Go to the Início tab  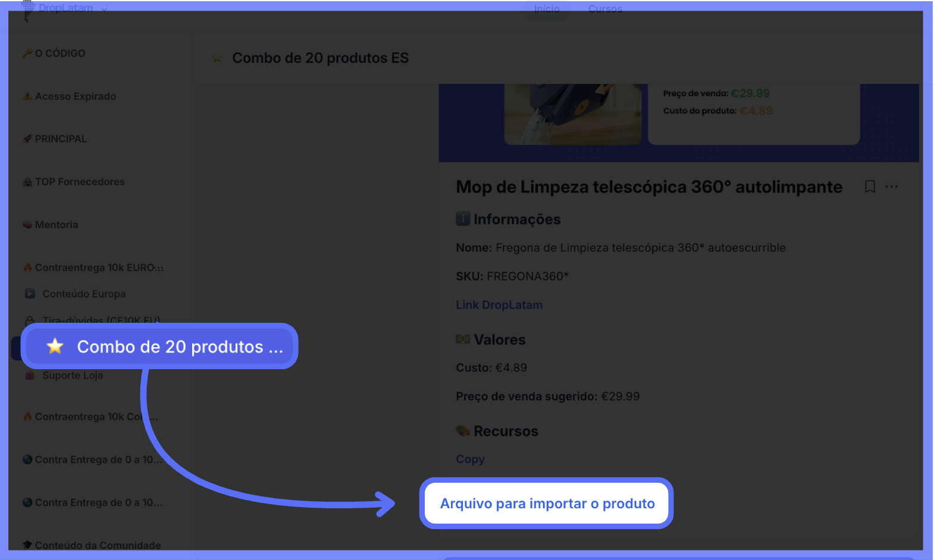[546, 9]
